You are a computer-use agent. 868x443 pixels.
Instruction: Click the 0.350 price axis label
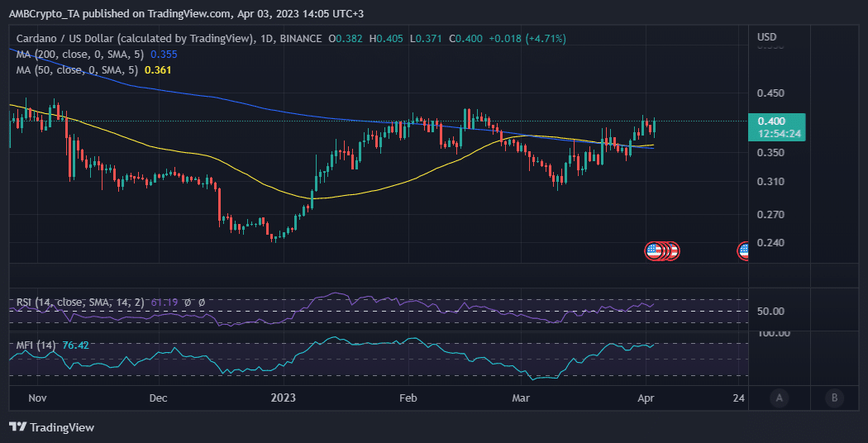[x=771, y=152]
